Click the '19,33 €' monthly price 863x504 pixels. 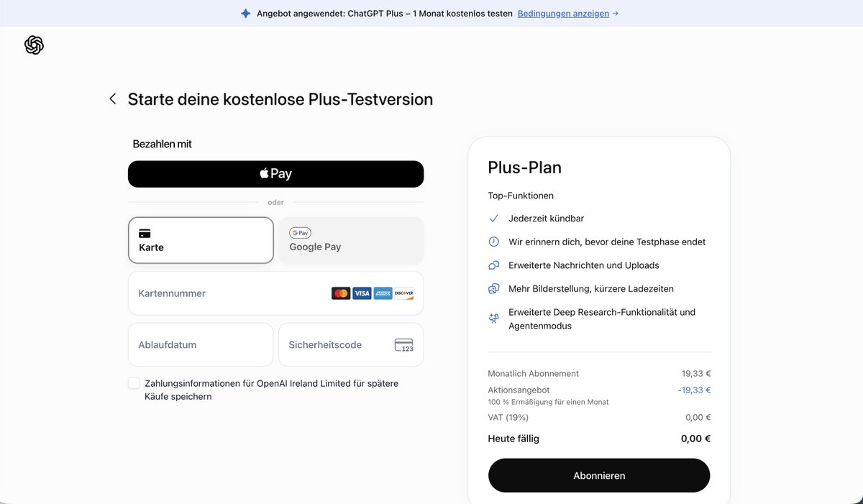(696, 374)
